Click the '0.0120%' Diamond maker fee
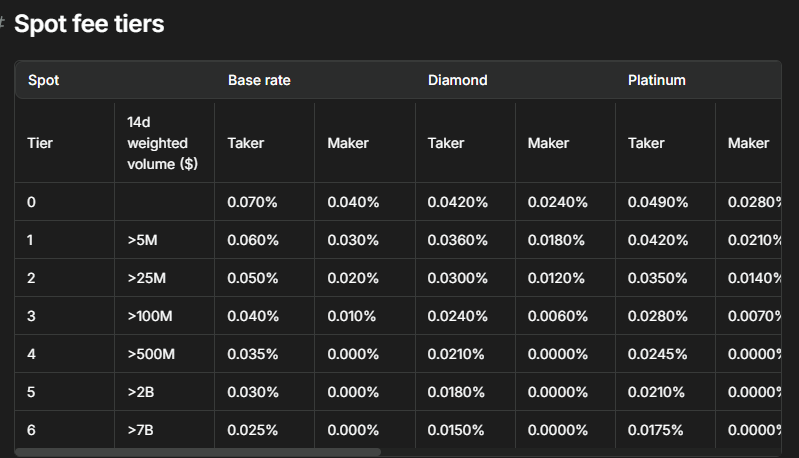The width and height of the screenshot is (799, 458). [556, 278]
